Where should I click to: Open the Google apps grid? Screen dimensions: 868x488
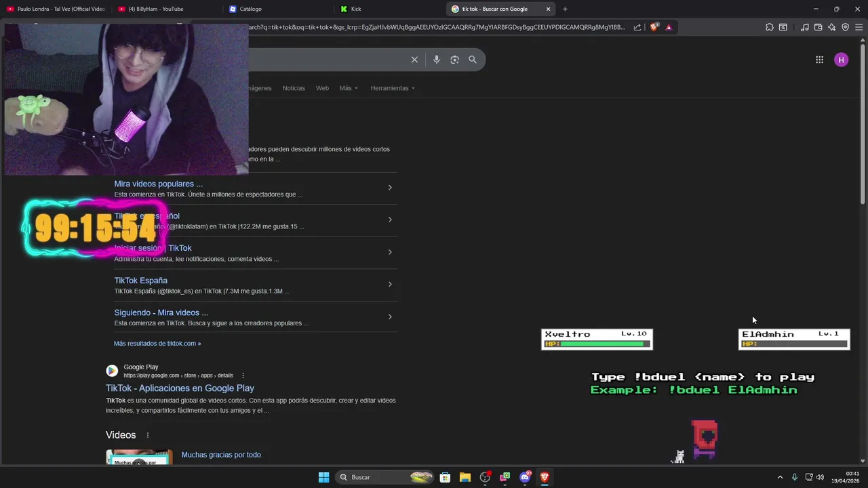819,60
